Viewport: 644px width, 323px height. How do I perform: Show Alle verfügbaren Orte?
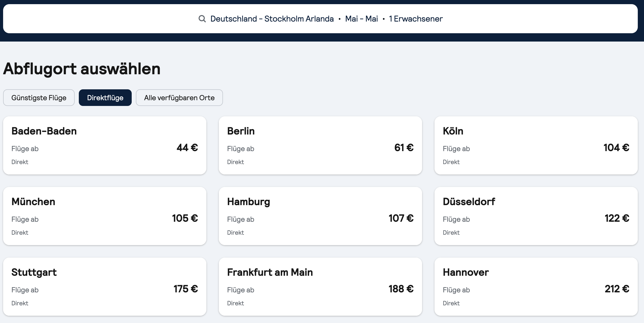point(179,98)
